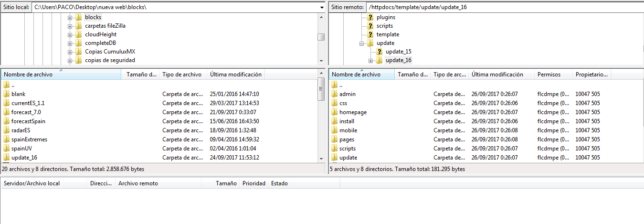The width and height of the screenshot is (644, 224).
Task: Select the remote mobile folder icon
Action: click(334, 130)
